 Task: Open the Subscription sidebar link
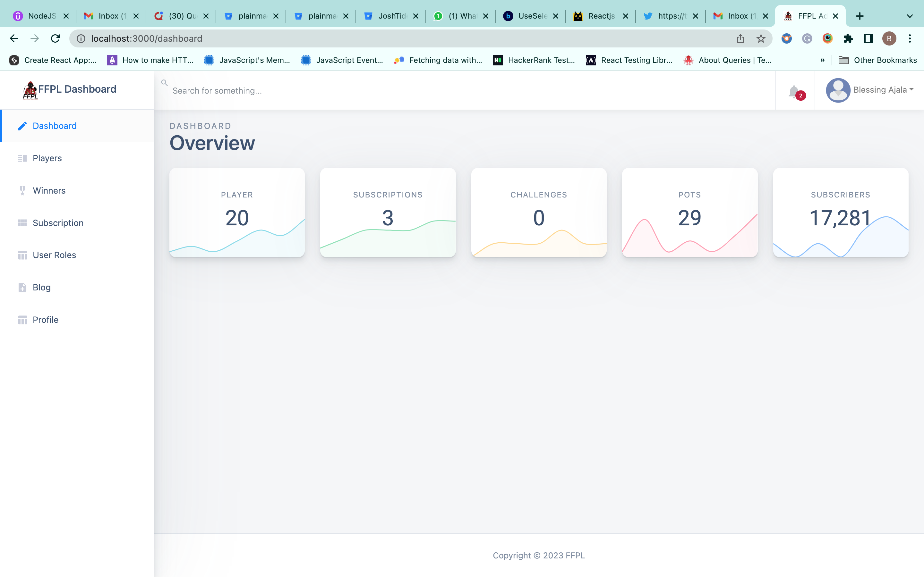[x=58, y=223]
